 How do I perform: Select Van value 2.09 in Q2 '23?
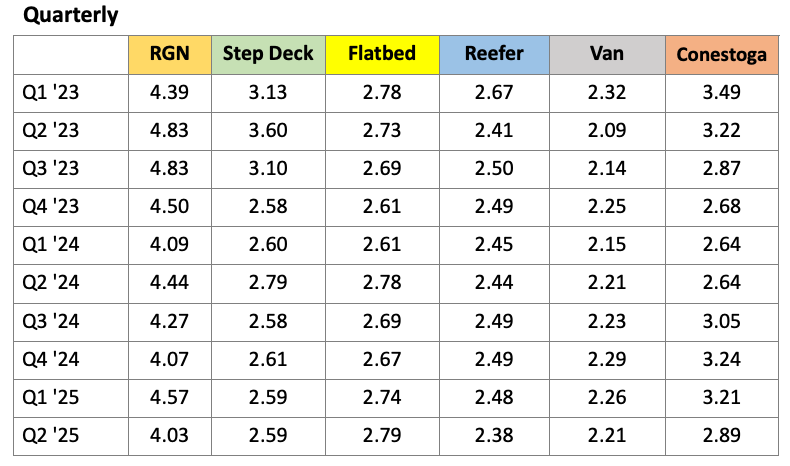(x=607, y=131)
